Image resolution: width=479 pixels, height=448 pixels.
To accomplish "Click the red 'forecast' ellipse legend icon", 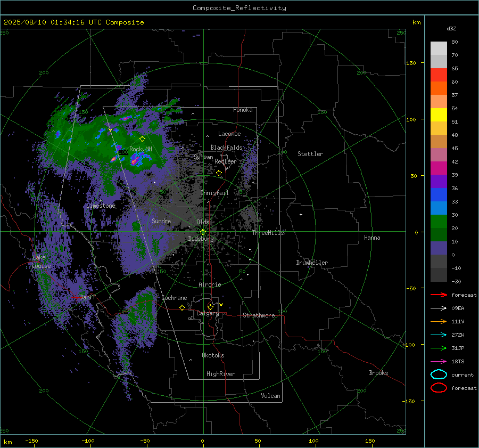I will pyautogui.click(x=439, y=388).
